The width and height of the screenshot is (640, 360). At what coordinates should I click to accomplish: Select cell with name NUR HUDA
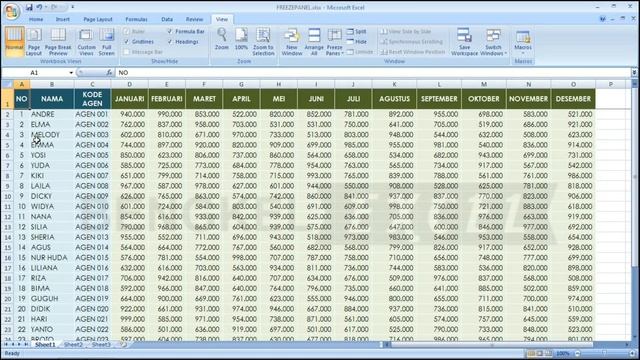click(52, 258)
